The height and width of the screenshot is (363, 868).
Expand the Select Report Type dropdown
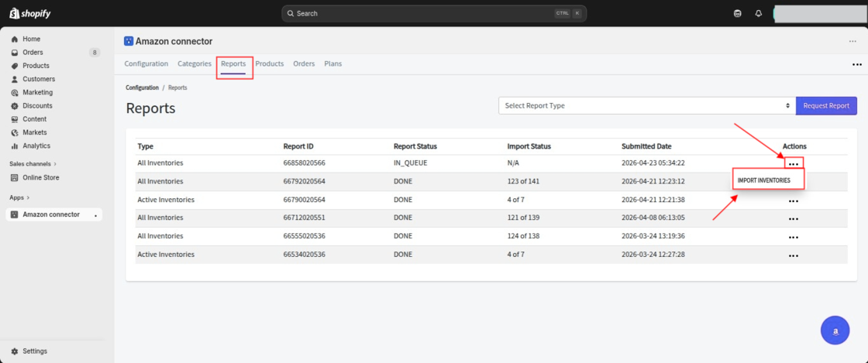click(646, 106)
